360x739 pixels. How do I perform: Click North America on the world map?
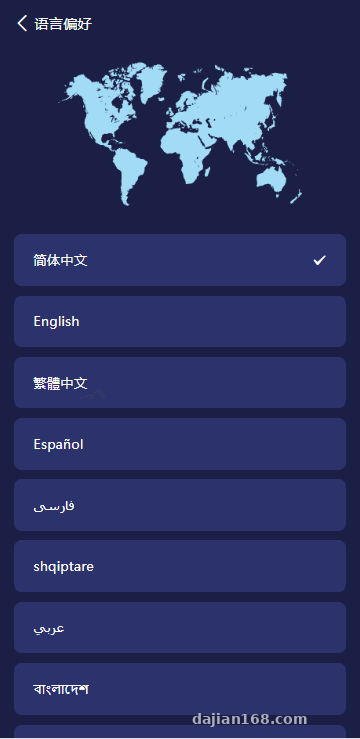point(104,106)
